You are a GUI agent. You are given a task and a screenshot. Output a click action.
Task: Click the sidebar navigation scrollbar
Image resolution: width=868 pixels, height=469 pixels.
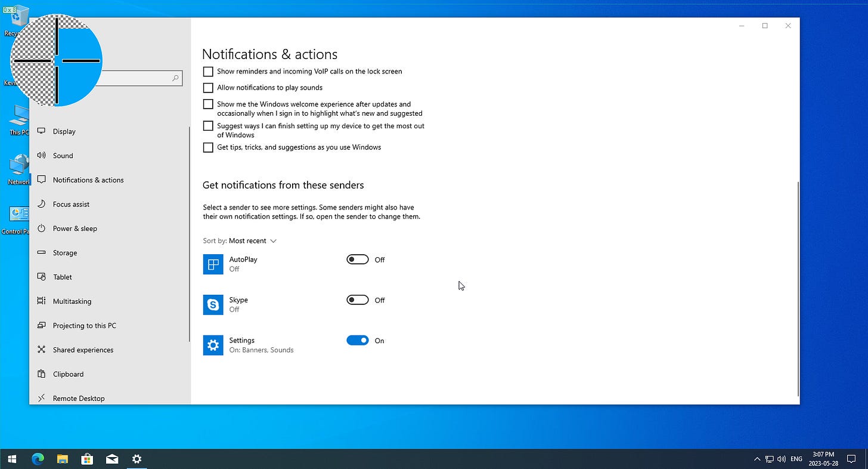click(x=189, y=233)
